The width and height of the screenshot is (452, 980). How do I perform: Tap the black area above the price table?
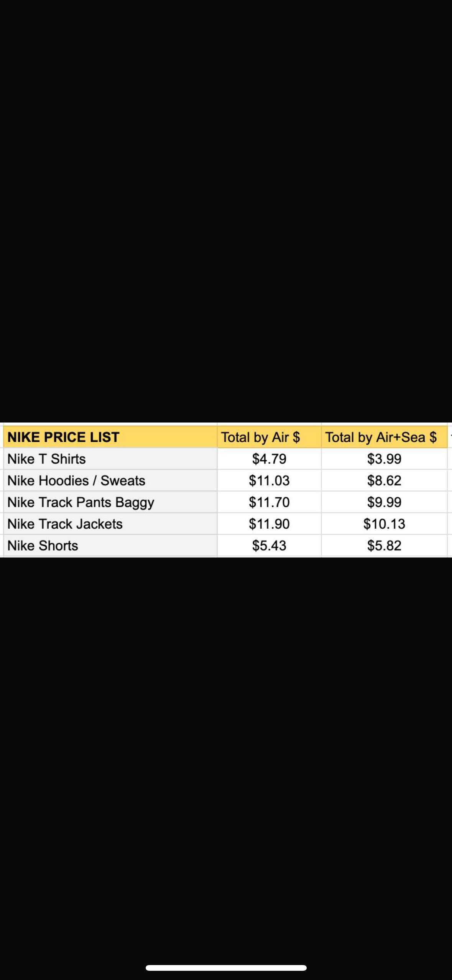click(226, 211)
